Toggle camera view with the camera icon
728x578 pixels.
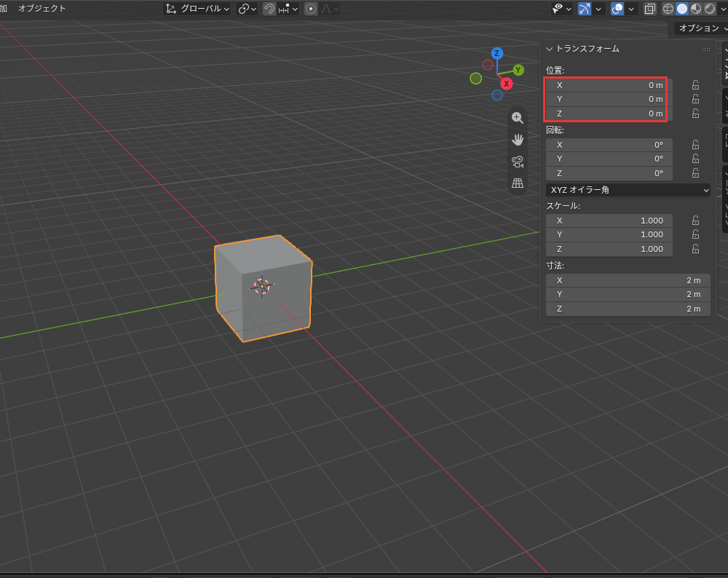click(x=517, y=161)
